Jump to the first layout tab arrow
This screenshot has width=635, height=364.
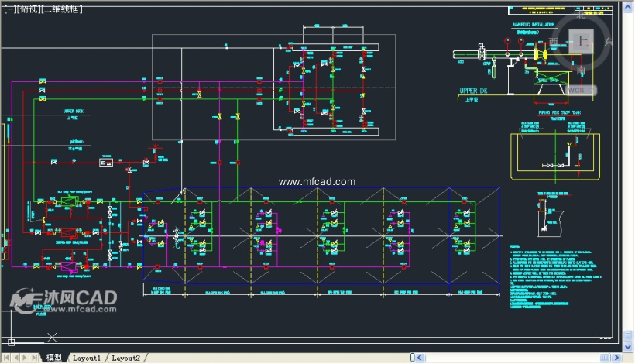pyautogui.click(x=6, y=358)
